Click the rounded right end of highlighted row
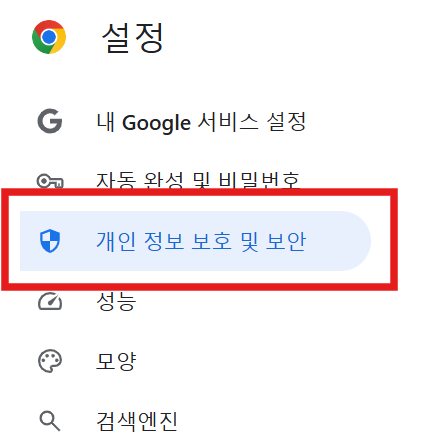The width and height of the screenshot is (428, 447). click(x=357, y=241)
